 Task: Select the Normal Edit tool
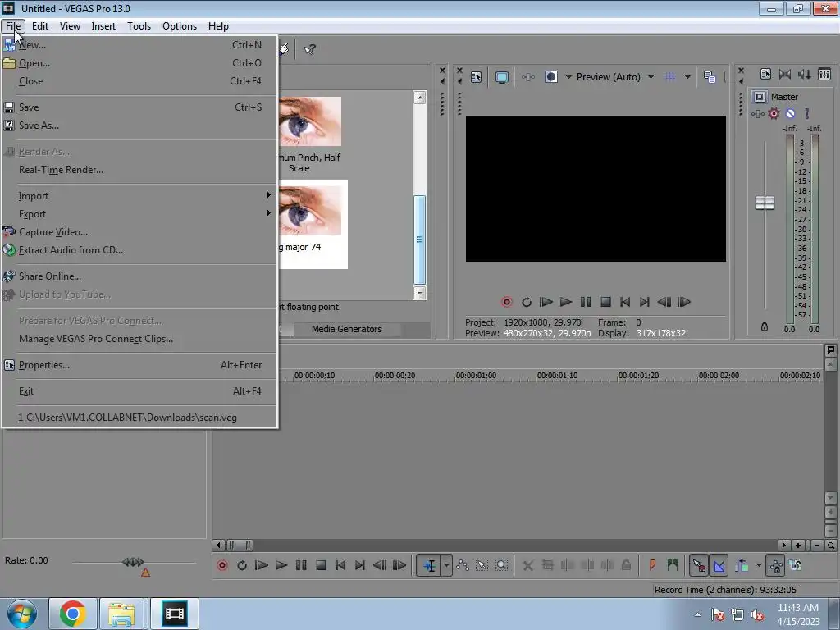click(x=430, y=565)
